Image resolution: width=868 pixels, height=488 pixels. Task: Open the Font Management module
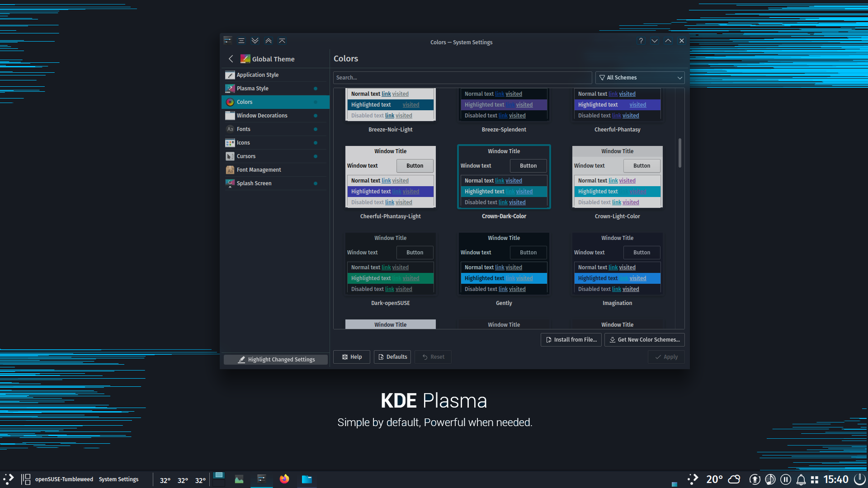[275, 170]
